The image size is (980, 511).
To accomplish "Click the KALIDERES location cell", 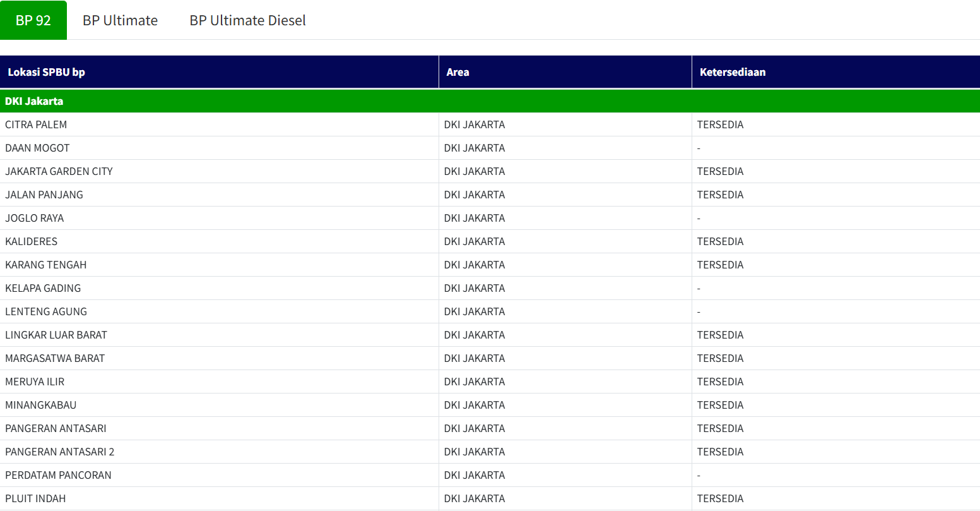I will [31, 241].
